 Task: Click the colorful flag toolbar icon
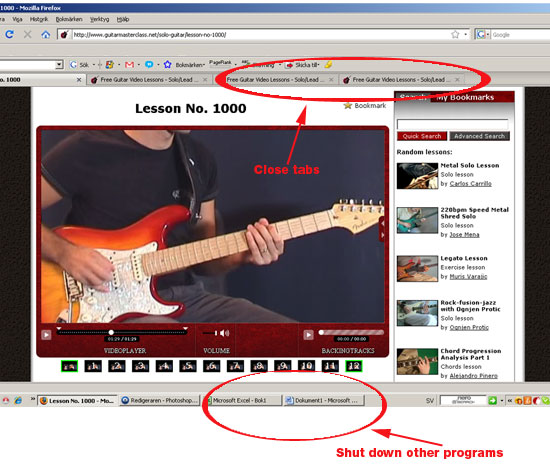click(109, 65)
